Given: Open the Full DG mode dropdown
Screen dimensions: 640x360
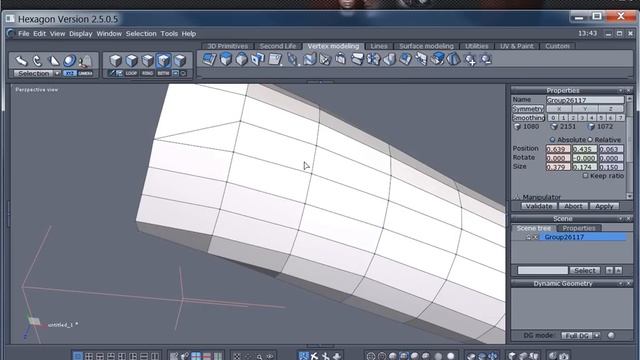Looking at the screenshot, I should (597, 336).
